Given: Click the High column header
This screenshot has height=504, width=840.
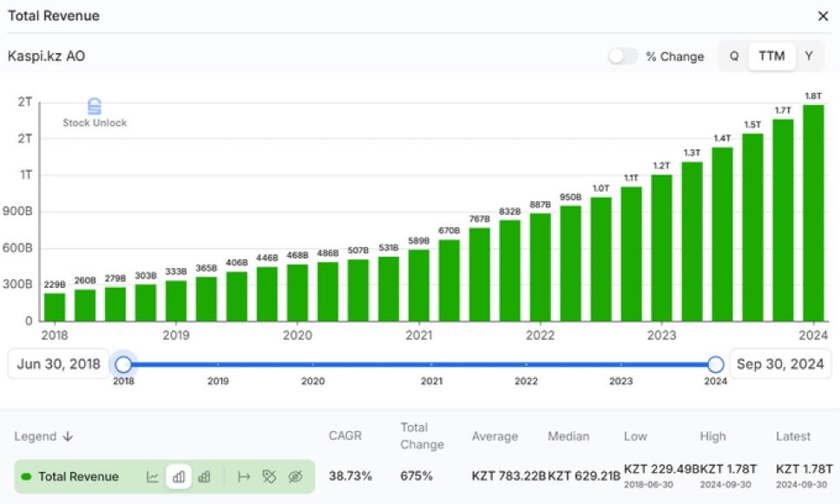Looking at the screenshot, I should (x=712, y=436).
